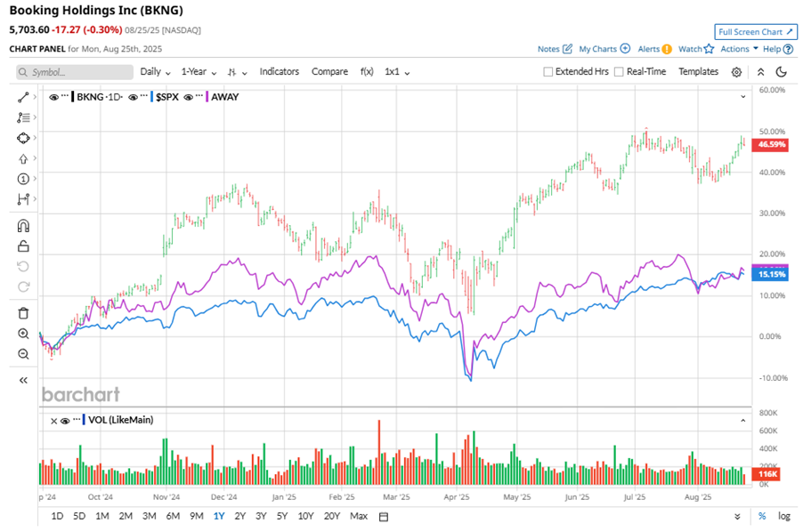Collapse the volume pane chevron
The height and width of the screenshot is (532, 803).
point(743,421)
